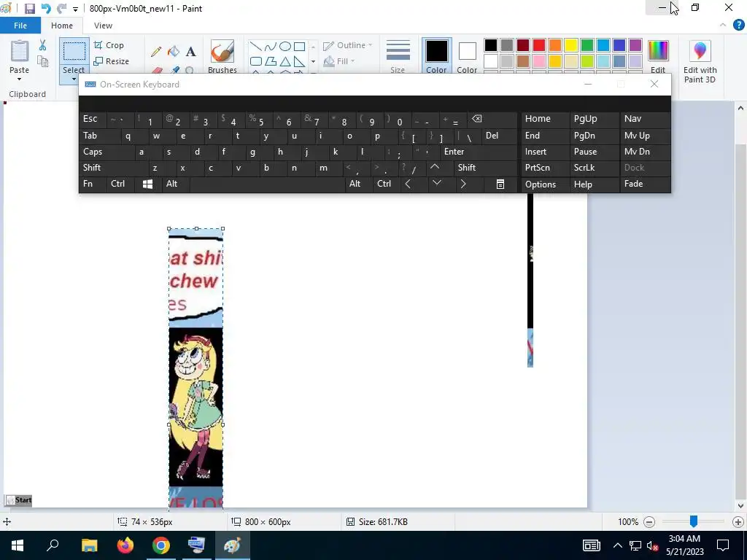Click the zoom slider handle
Screen dimensions: 747x560
tap(694, 522)
